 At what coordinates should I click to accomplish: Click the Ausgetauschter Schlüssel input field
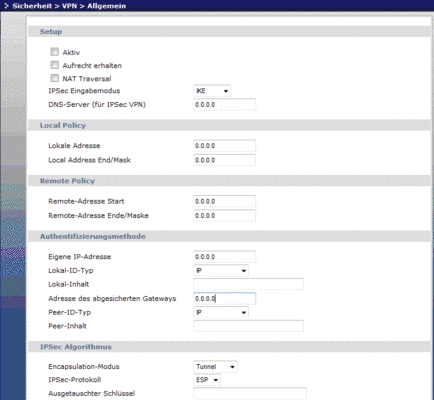250,393
